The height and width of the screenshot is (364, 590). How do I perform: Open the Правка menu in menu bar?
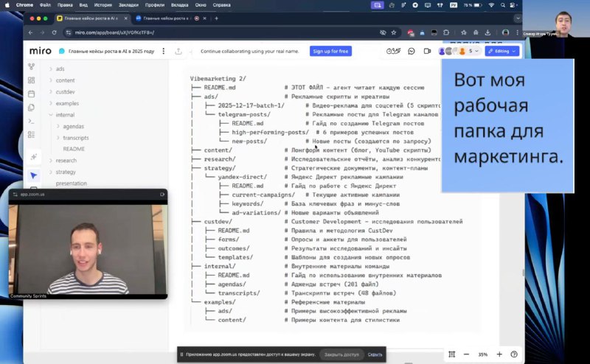tap(65, 5)
